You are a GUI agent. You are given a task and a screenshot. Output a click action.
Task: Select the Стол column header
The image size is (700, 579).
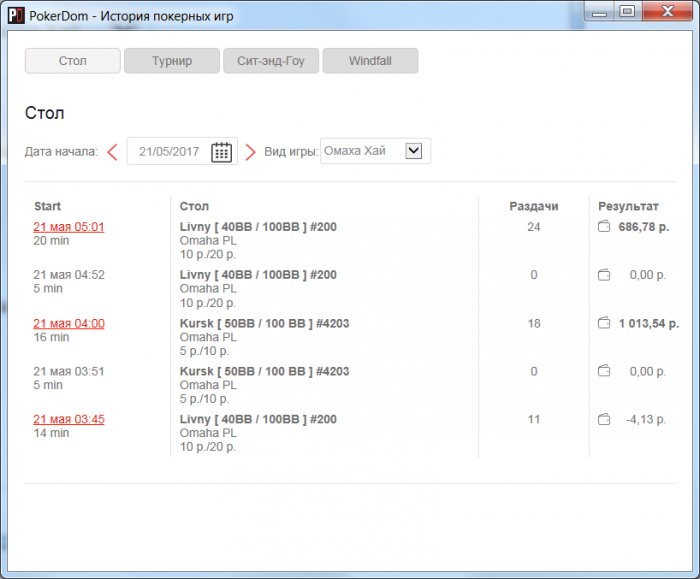coord(194,206)
